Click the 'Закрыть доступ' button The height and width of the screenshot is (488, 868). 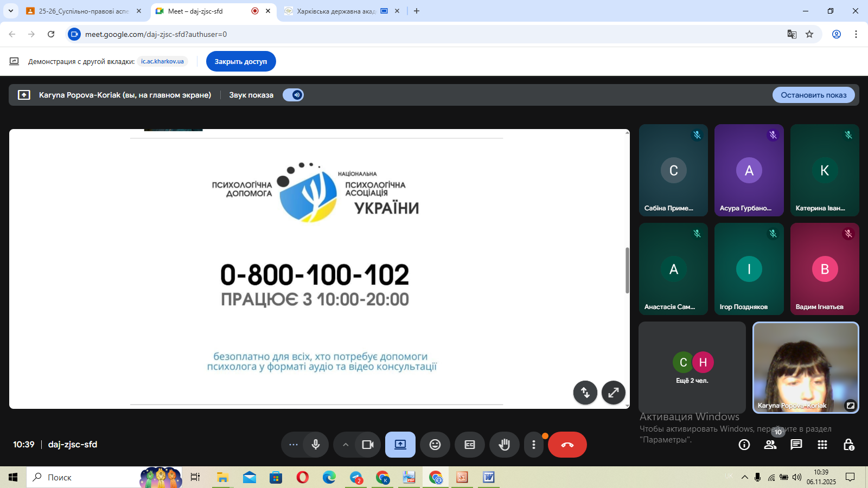pyautogui.click(x=241, y=61)
